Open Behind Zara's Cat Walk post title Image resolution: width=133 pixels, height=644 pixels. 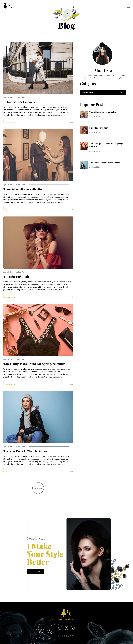tap(19, 102)
